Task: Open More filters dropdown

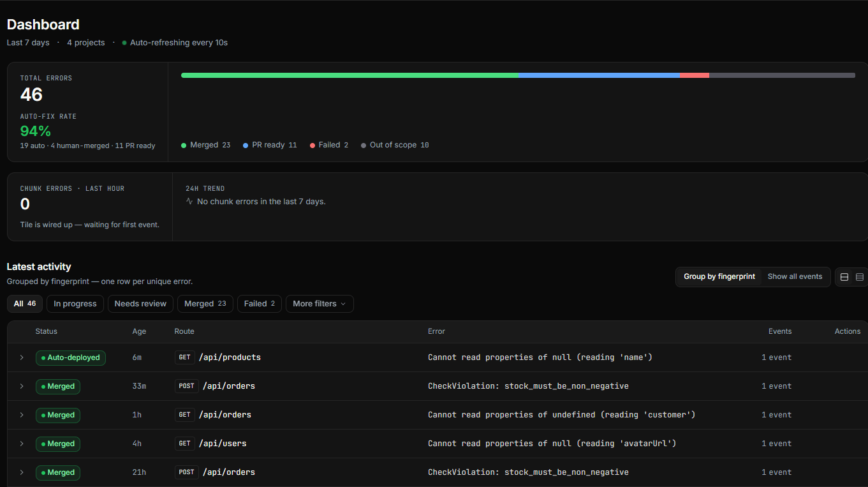Action: point(320,304)
